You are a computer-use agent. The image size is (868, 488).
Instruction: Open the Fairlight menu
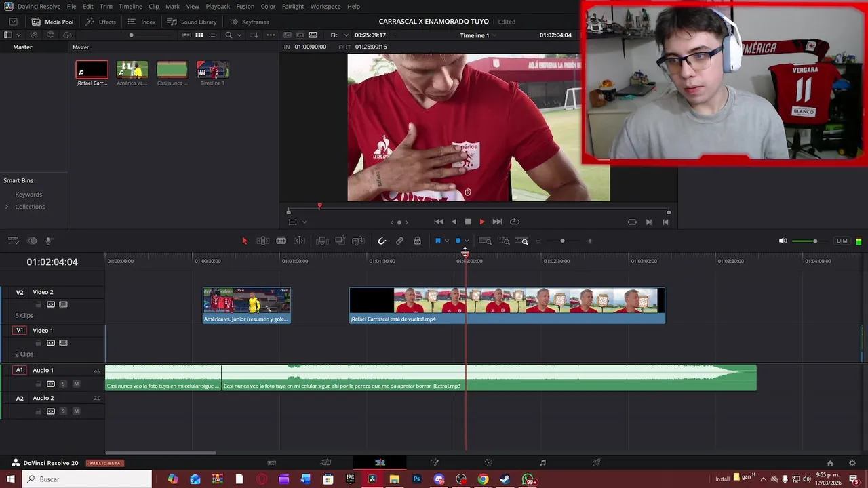(293, 6)
